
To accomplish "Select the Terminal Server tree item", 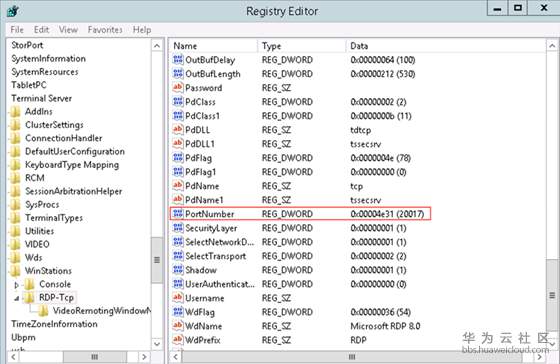I will (x=41, y=98).
